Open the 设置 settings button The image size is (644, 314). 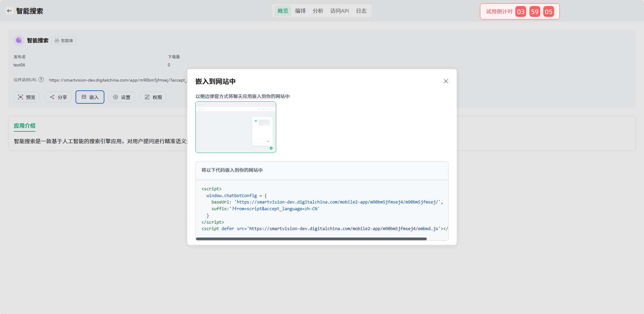122,97
